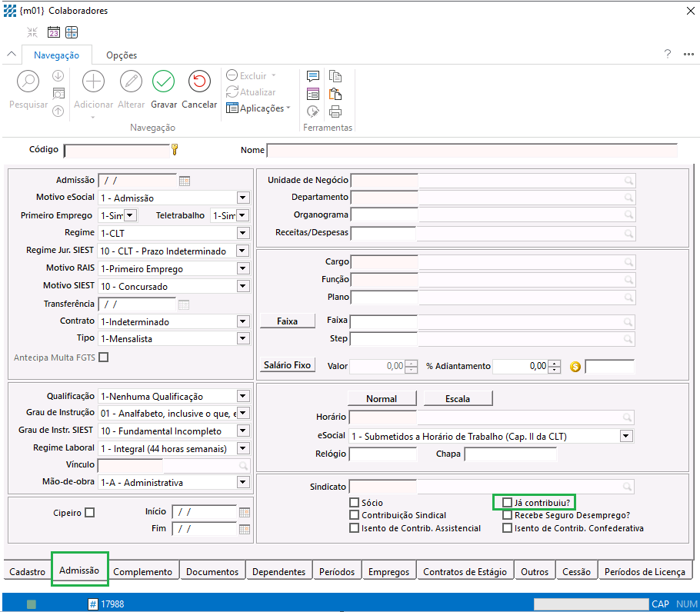The height and width of the screenshot is (612, 700).
Task: Expand the Motivo eSocial dropdown
Action: 243,198
